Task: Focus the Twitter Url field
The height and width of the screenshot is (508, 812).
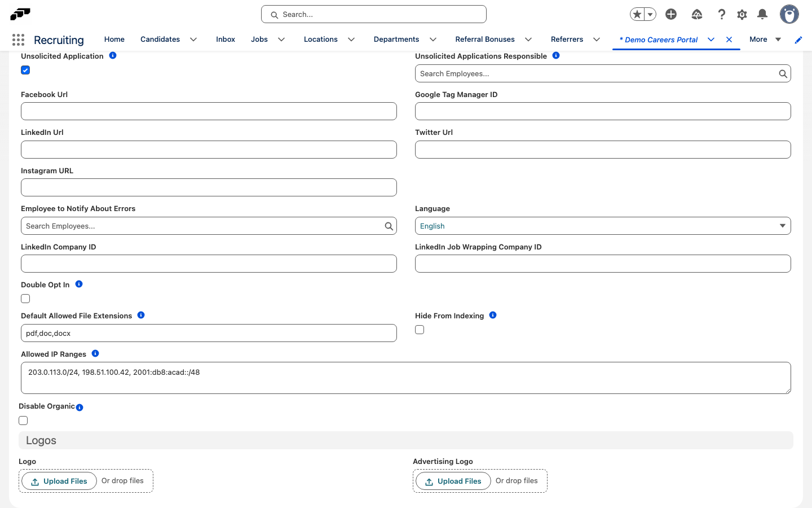Action: click(x=603, y=150)
